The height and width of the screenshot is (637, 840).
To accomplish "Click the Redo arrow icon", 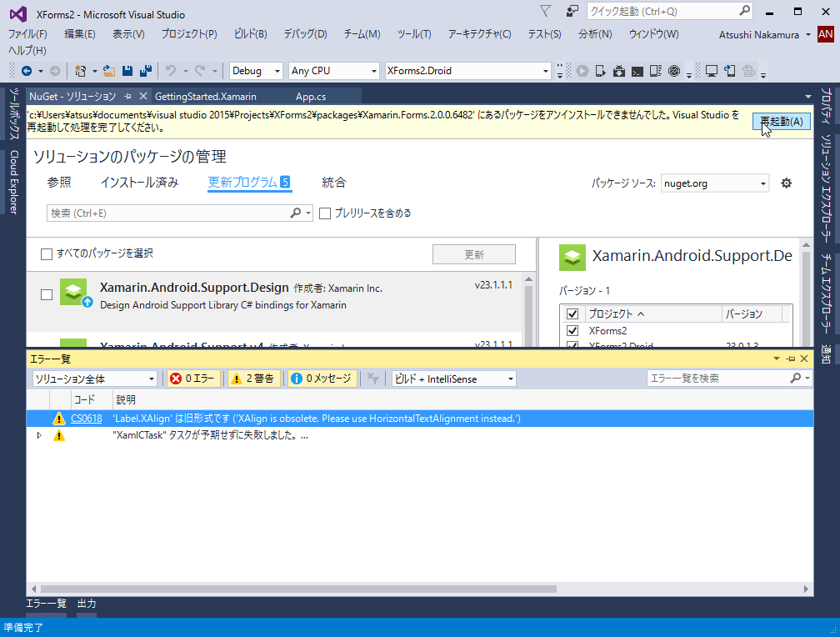I will 200,71.
